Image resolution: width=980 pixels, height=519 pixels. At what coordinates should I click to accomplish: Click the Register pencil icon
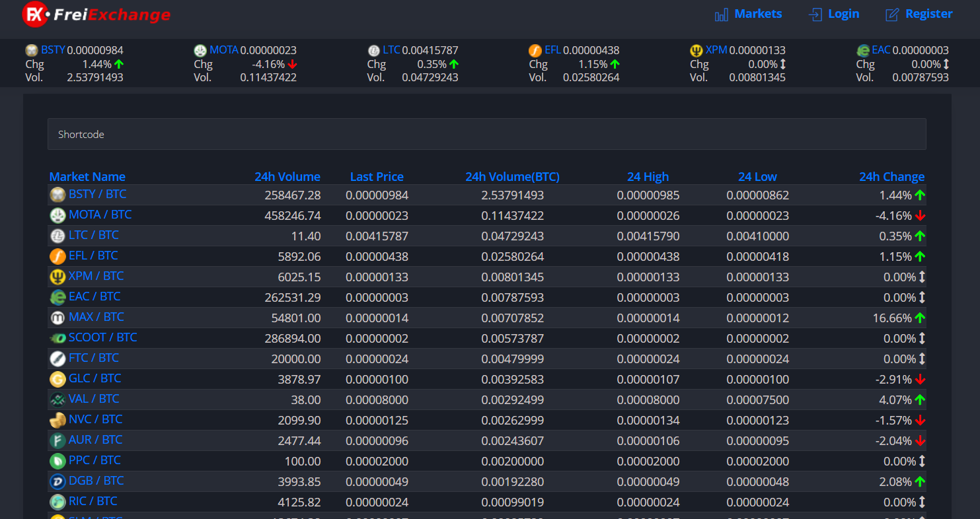pos(893,14)
